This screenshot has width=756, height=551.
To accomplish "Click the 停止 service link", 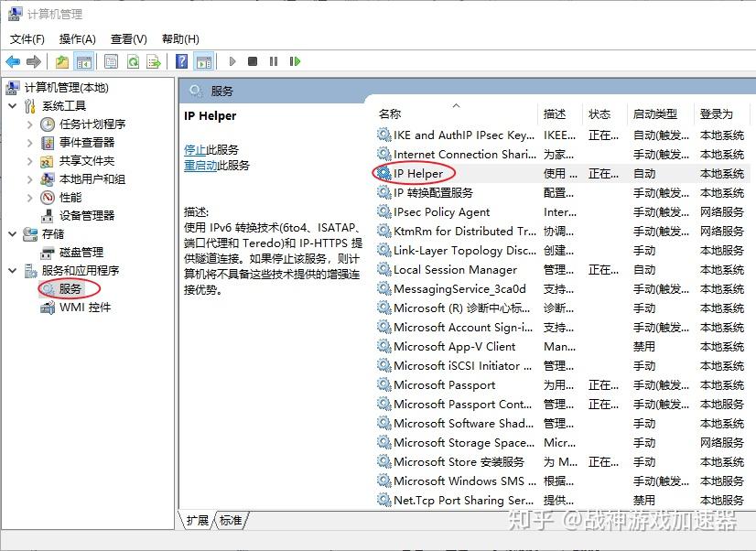I will 195,149.
